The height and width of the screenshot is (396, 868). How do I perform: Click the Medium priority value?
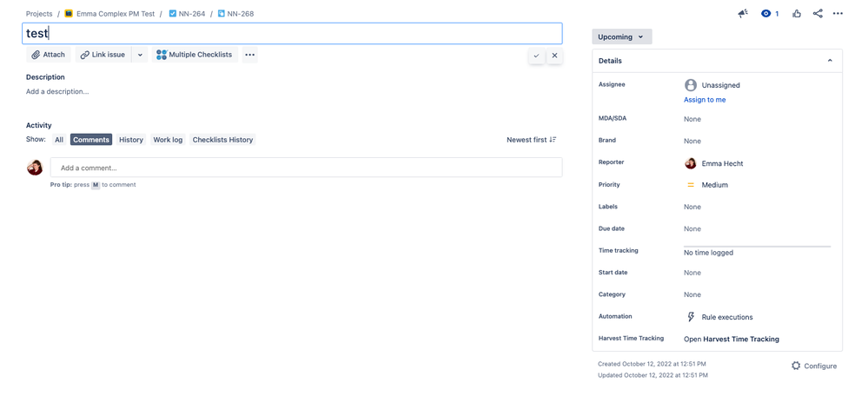tap(715, 185)
